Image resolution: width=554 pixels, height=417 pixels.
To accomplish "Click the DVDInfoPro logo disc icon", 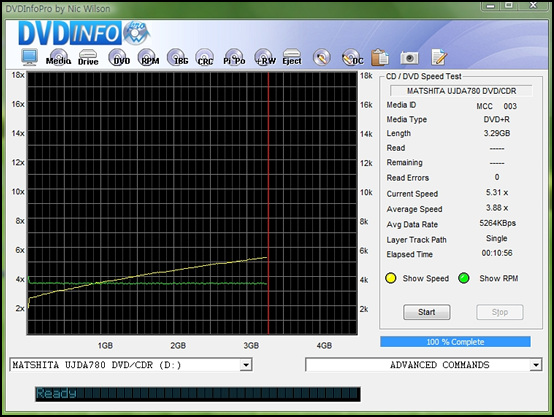I will click(x=136, y=33).
